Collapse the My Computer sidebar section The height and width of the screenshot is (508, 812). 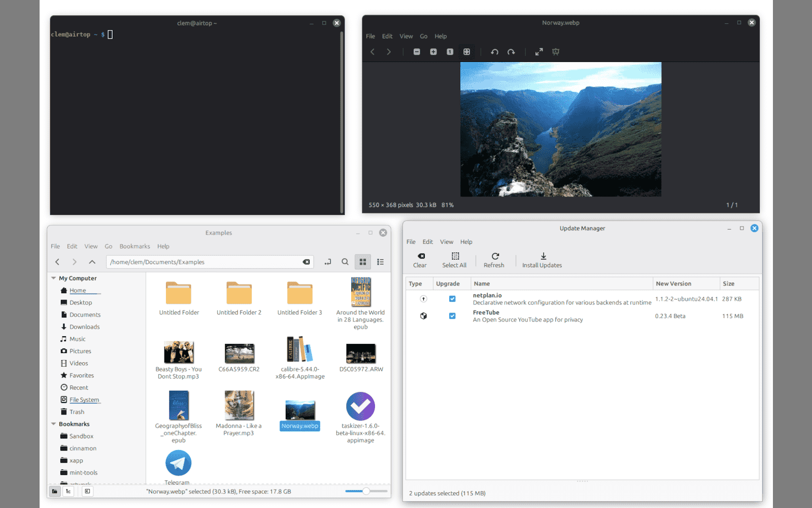(x=54, y=278)
